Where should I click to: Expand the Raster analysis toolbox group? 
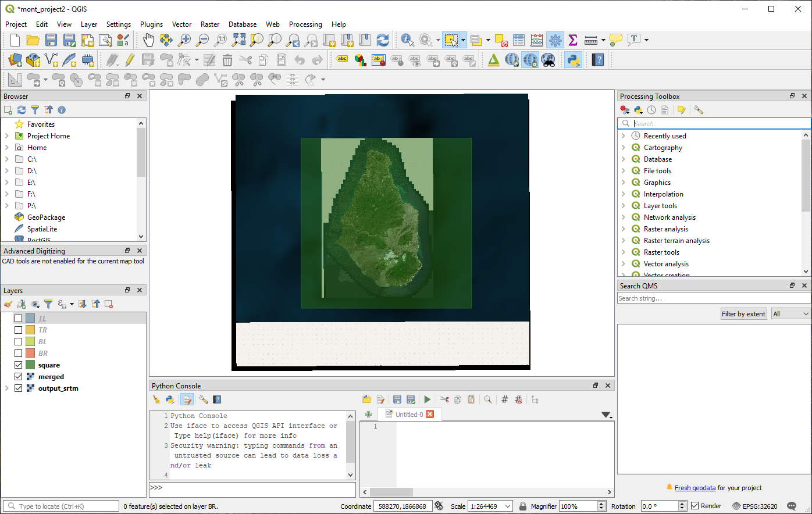click(624, 229)
